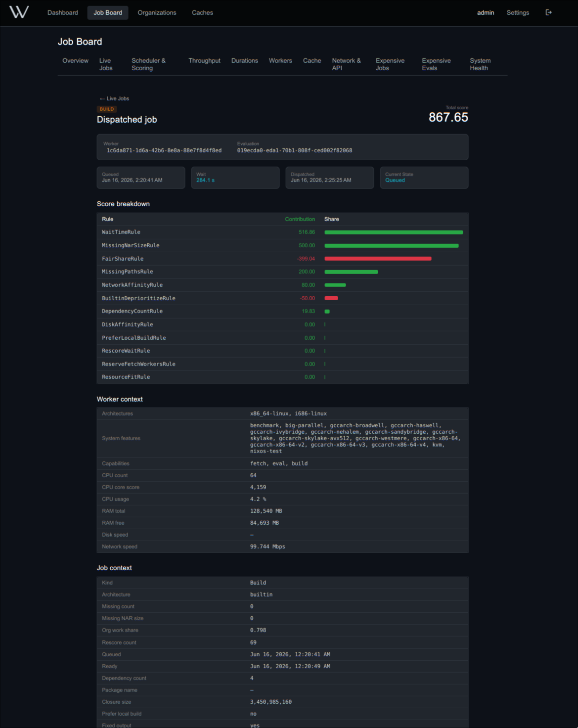Viewport: 578px width, 728px height.
Task: Click RAM free value 84,693 MB
Action: [x=265, y=523]
